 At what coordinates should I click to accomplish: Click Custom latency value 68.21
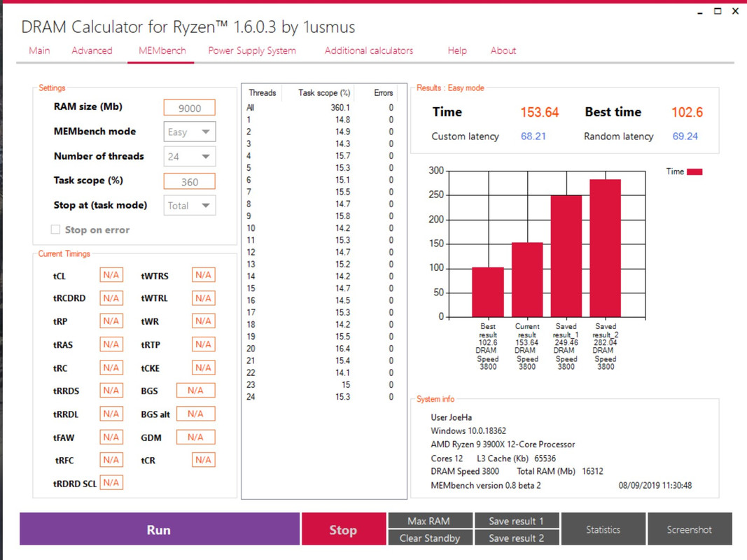[533, 136]
